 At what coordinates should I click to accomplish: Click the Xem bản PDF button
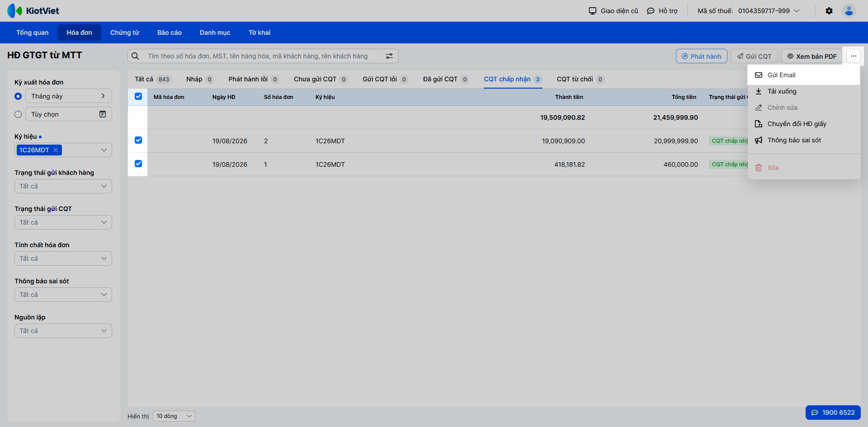point(812,56)
